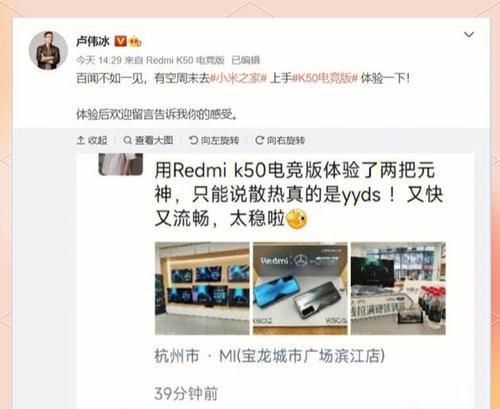500x409 pixels.
Task: Rotate image left with 向左旋转
Action: click(214, 140)
